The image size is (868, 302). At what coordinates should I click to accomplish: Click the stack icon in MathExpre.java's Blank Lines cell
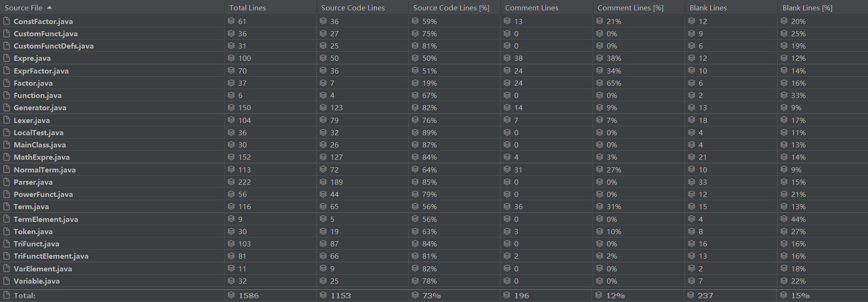click(x=692, y=157)
